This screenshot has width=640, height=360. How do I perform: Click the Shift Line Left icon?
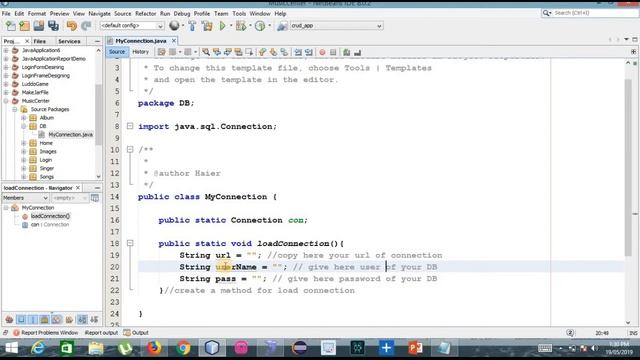pos(298,52)
